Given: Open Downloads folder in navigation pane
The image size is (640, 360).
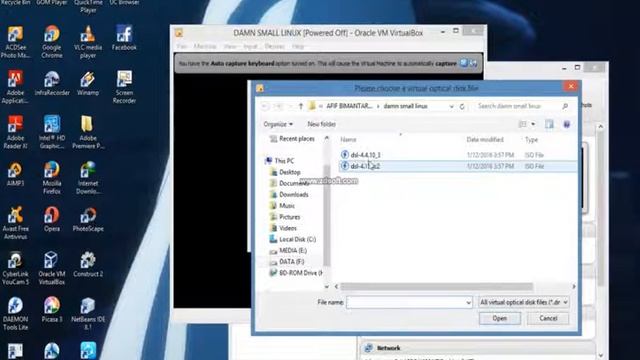Looking at the screenshot, I should [289, 195].
